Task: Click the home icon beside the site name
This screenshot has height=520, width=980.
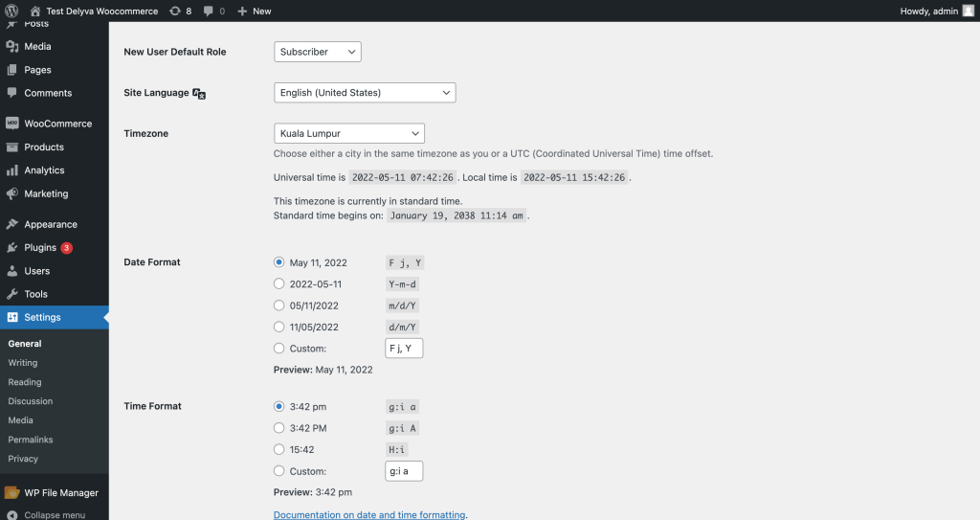Action: (x=35, y=11)
